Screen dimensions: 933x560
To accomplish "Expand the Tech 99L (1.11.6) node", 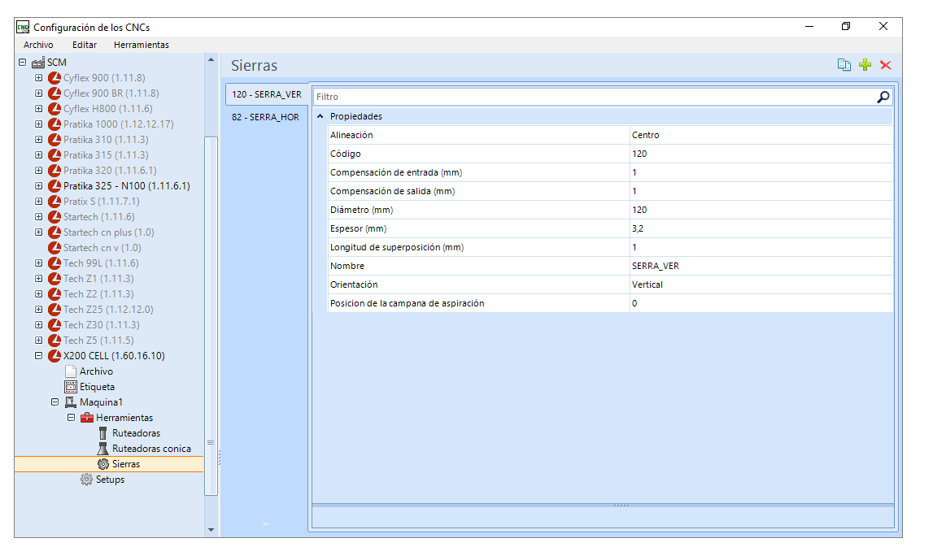I will click(x=39, y=263).
